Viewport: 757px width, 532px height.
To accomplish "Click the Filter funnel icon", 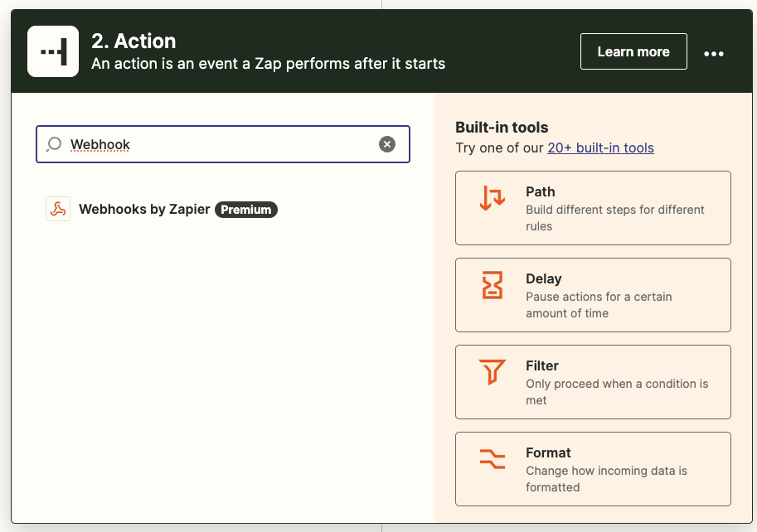I will pos(493,372).
